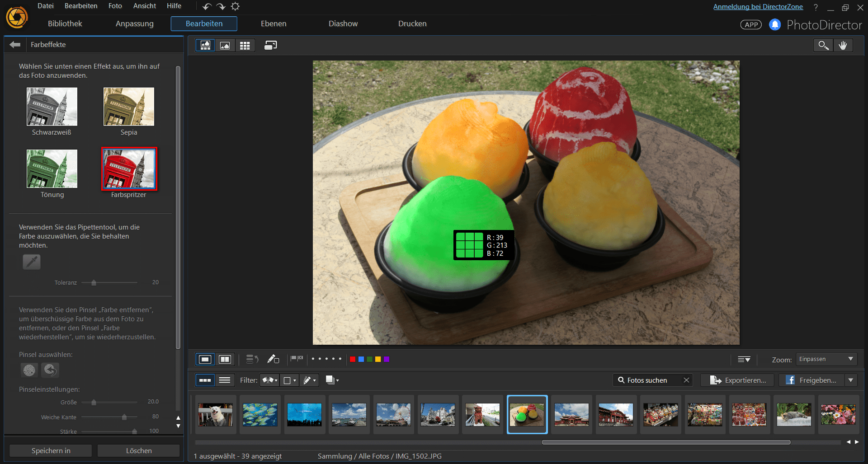Image resolution: width=868 pixels, height=464 pixels.
Task: Open the Ansicht menu
Action: (x=145, y=6)
